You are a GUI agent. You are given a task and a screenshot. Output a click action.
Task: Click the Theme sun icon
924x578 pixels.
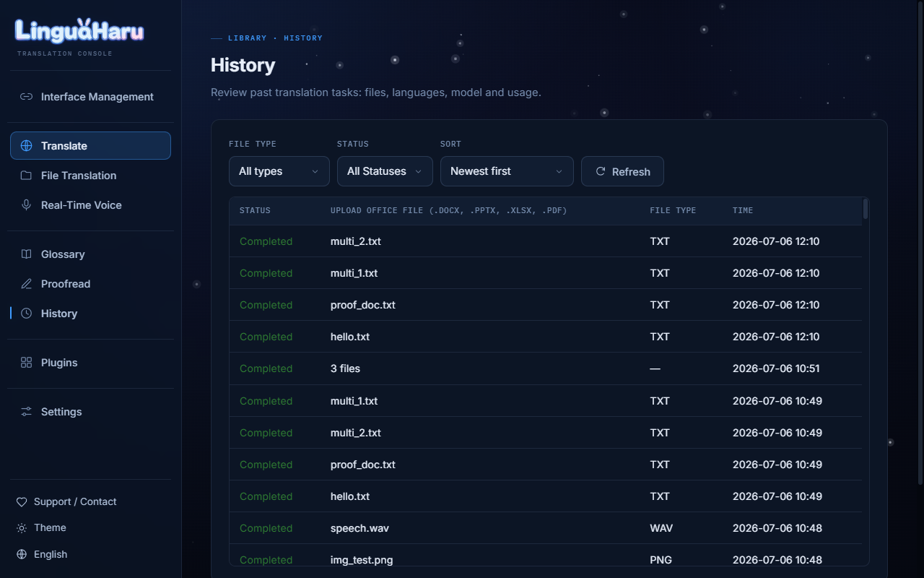click(22, 528)
